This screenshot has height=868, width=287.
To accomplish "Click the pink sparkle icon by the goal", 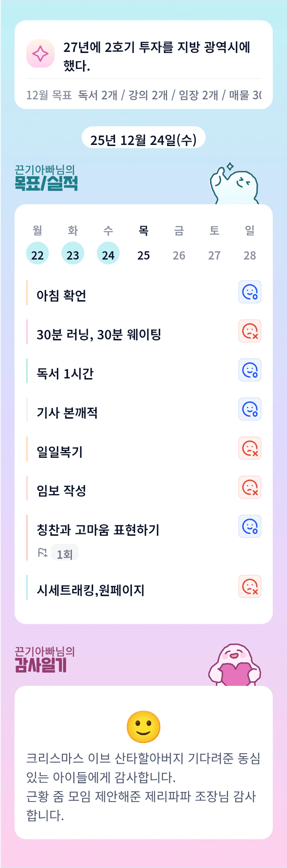I will [x=40, y=54].
